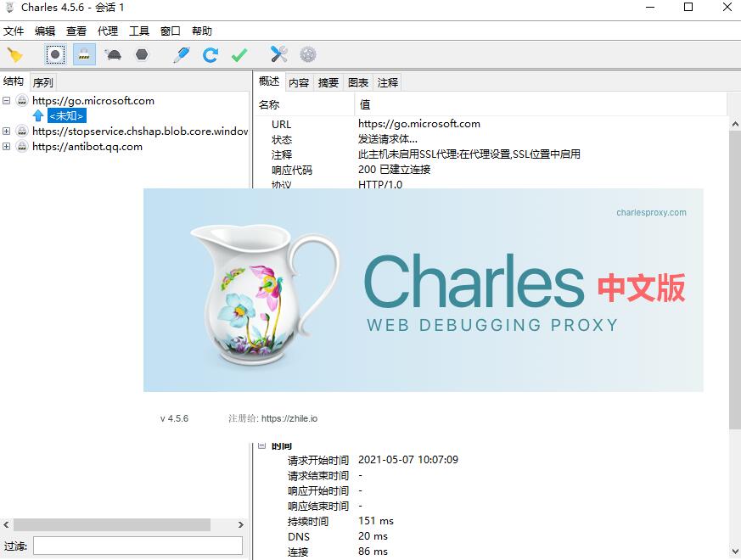Collapse the go.microsoft.com tree node

pos(6,101)
